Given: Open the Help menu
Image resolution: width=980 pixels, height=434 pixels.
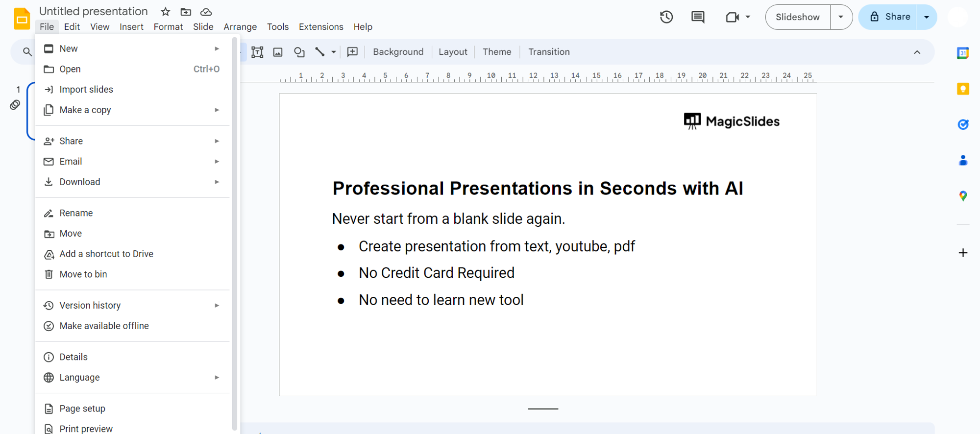Looking at the screenshot, I should tap(363, 27).
